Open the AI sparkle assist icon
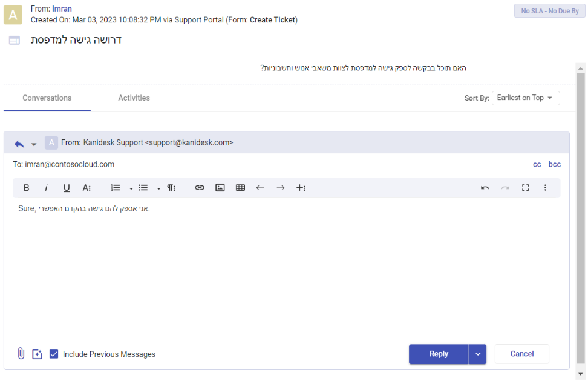This screenshot has height=384, width=588. 37,354
